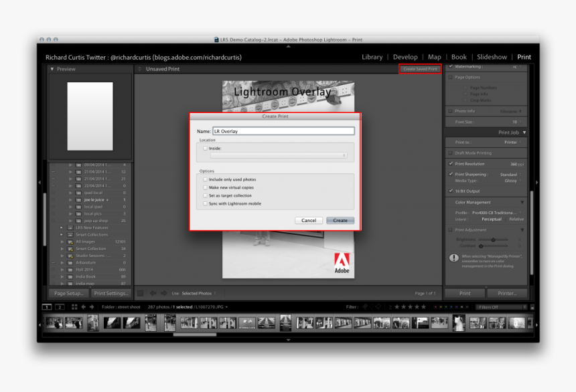Set filter rating to five stars
576x392 pixels.
click(423, 306)
